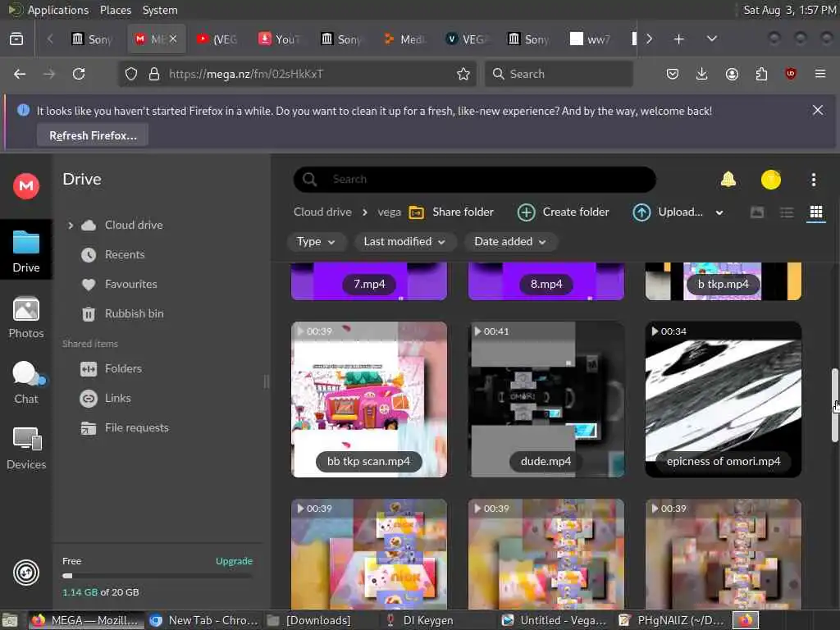Expand the Upload options arrow
840x630 pixels.
click(x=719, y=212)
